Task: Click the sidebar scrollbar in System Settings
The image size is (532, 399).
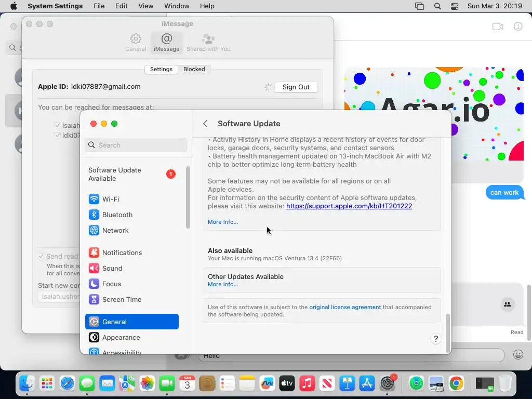Action: [188, 197]
